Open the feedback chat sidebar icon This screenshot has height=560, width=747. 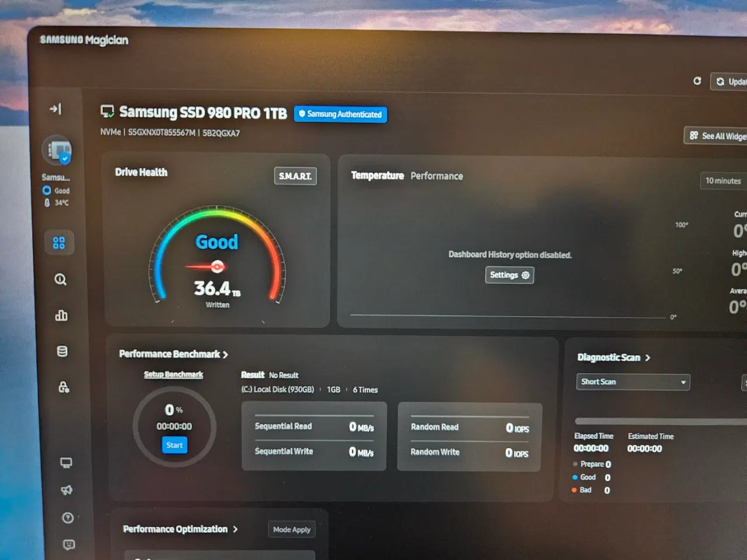(69, 545)
